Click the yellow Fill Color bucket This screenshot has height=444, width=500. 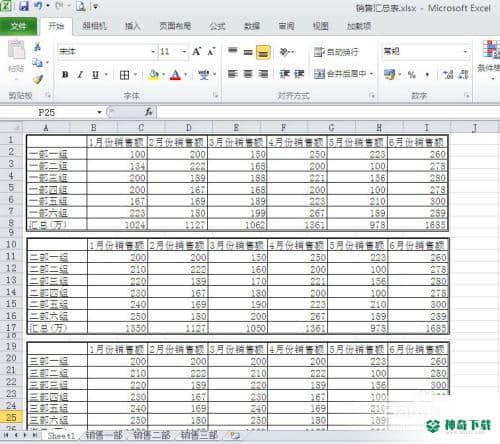(x=153, y=75)
